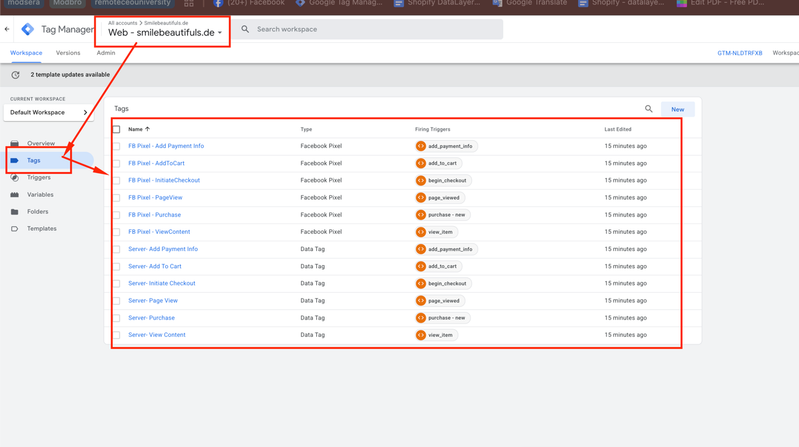The width and height of the screenshot is (799, 447).
Task: Select the Google Translate browser tab
Action: [530, 3]
